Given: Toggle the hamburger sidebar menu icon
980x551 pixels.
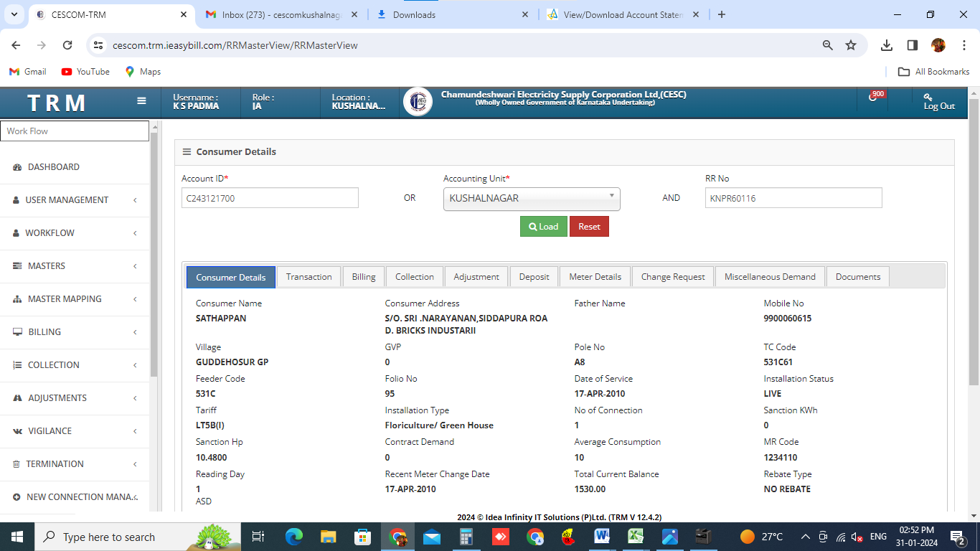Looking at the screenshot, I should (142, 101).
